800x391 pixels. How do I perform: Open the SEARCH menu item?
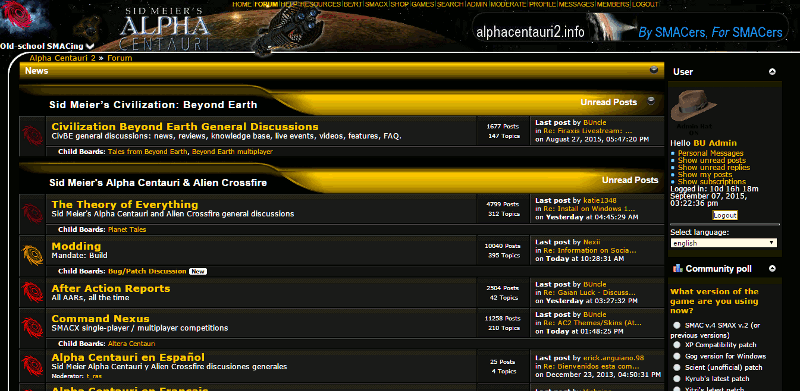tap(451, 4)
